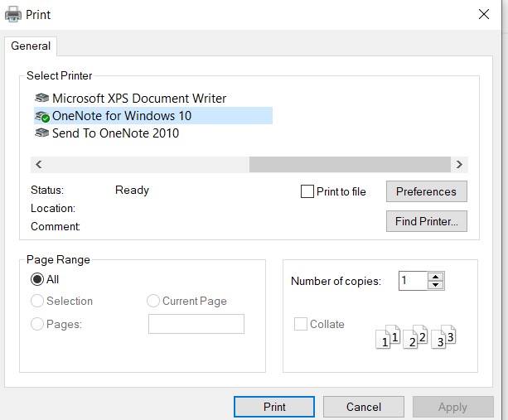Screen dimensions: 508x420
Task: Click the Microsoft XPS Document Writer printer icon
Action: [42, 99]
